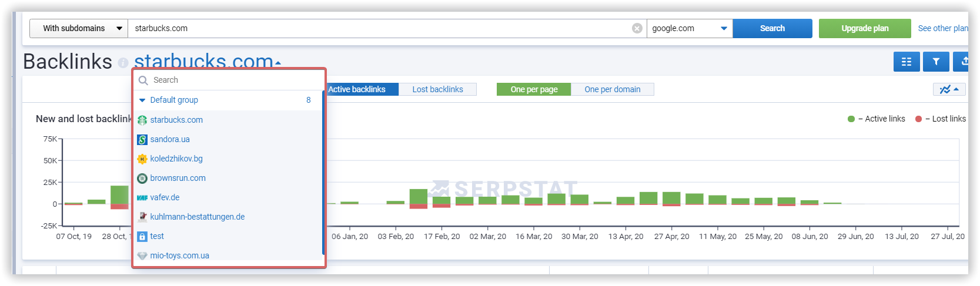Select One per domain option
Image resolution: width=980 pixels, height=286 pixels.
613,89
